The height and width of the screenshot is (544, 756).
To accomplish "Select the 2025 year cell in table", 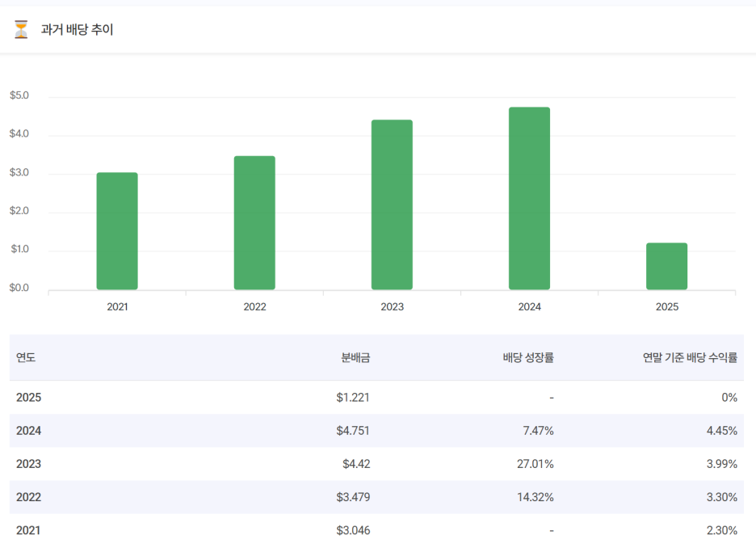I will tap(28, 397).
